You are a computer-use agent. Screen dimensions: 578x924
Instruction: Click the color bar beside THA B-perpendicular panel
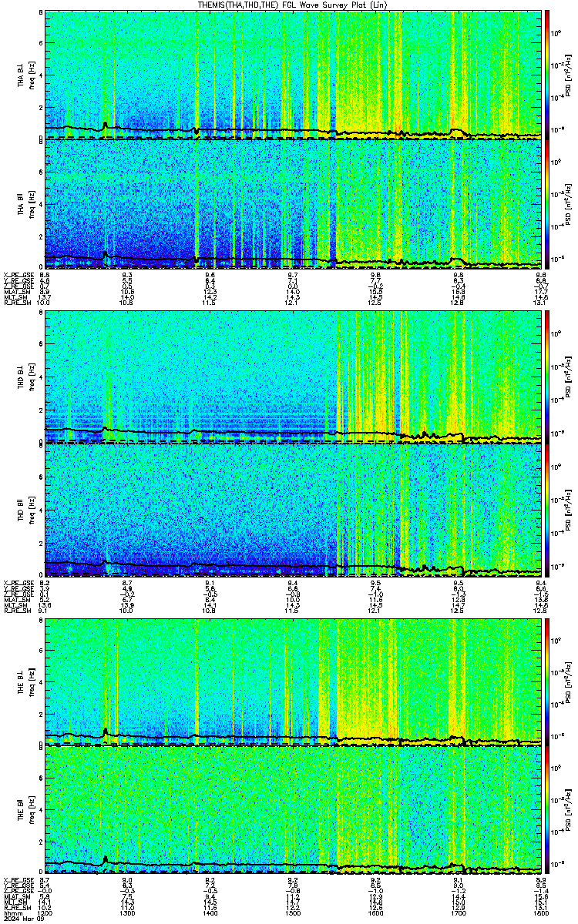point(547,74)
